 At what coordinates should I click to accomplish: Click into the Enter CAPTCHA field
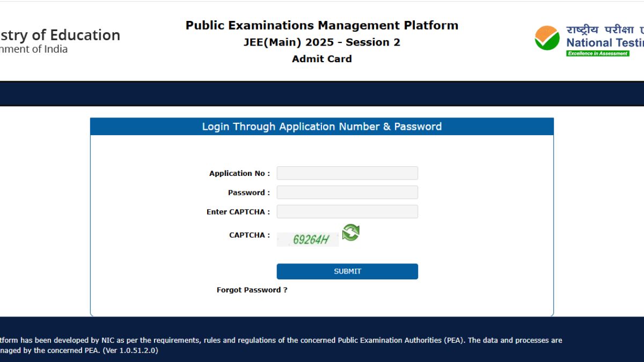347,212
